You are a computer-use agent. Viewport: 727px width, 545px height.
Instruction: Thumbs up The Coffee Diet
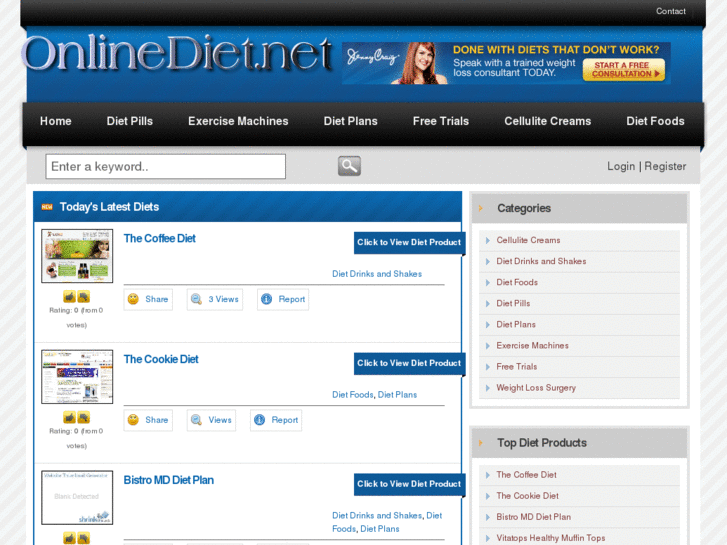(x=70, y=296)
